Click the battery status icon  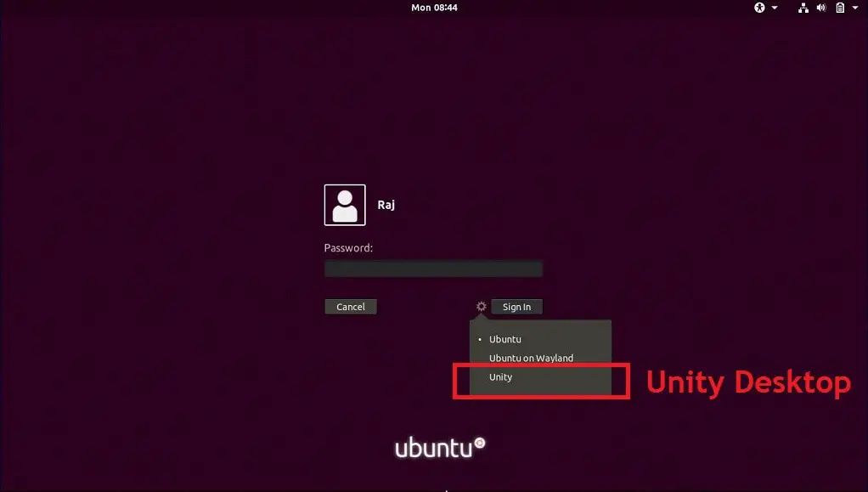pos(840,8)
